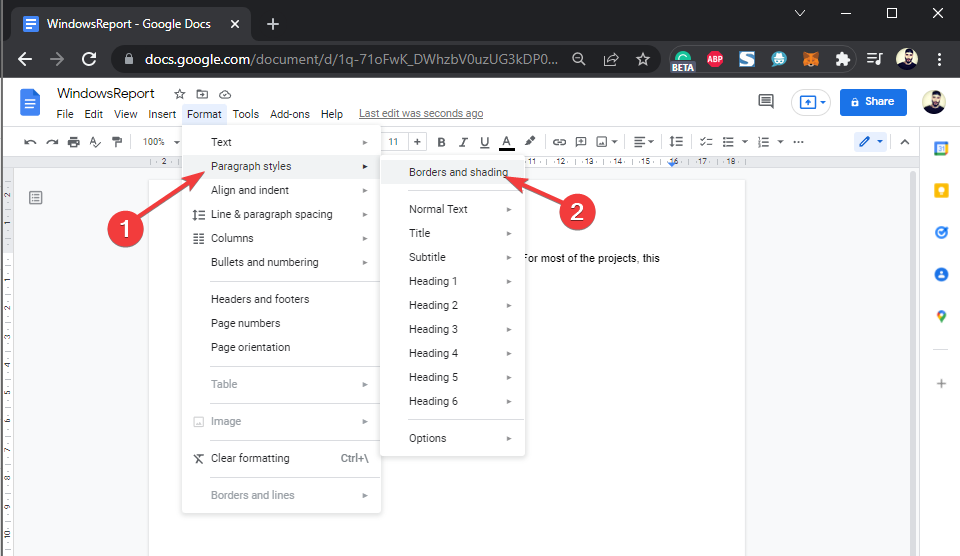Open the text color picker

[x=506, y=142]
